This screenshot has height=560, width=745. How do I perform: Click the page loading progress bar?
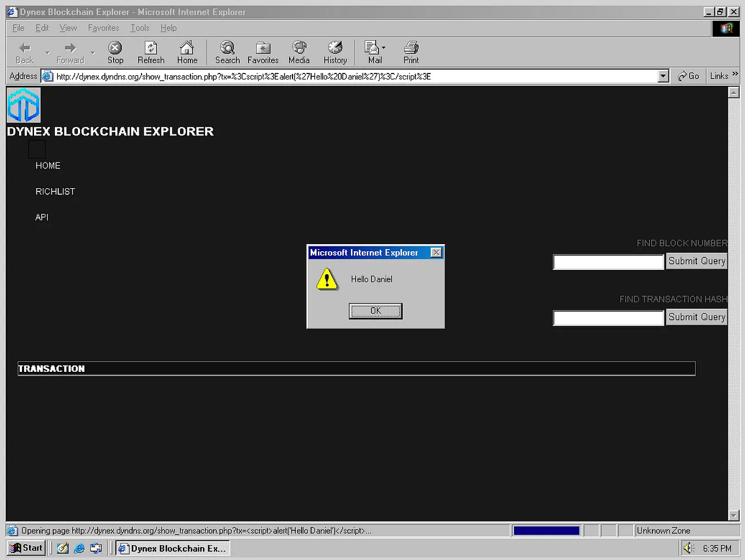click(x=546, y=530)
